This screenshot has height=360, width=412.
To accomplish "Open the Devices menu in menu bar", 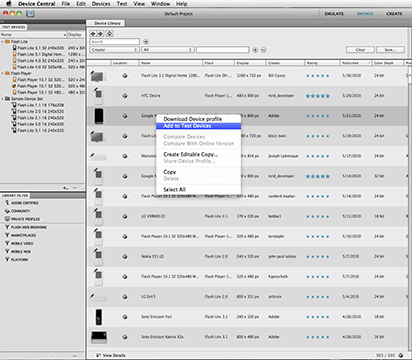I will pyautogui.click(x=101, y=4).
